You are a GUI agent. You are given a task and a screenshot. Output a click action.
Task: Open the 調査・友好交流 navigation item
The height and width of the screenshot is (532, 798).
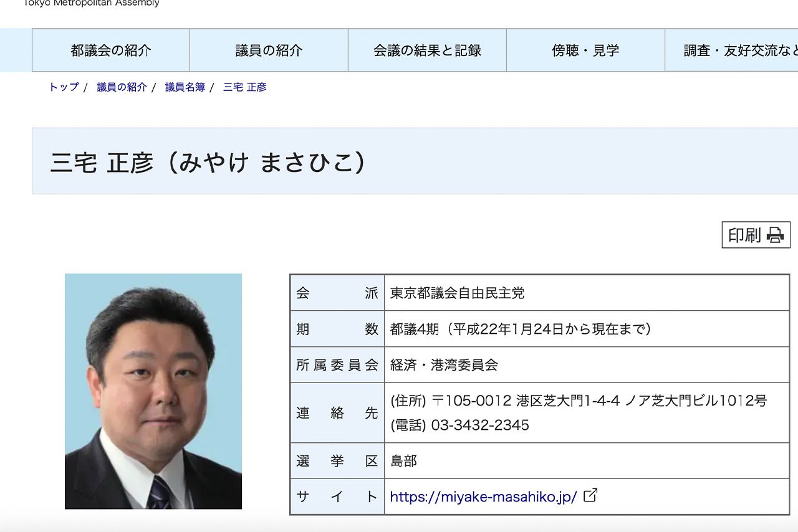click(x=736, y=50)
